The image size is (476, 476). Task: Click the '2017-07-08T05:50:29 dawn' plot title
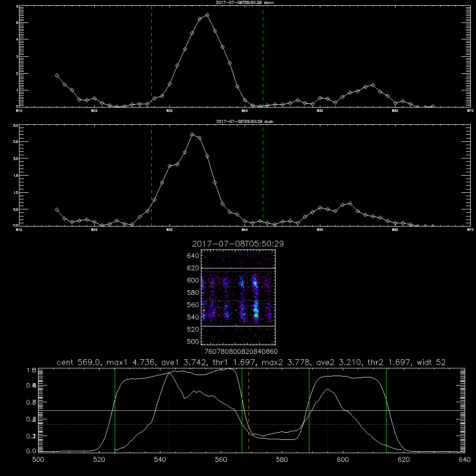point(245,2)
